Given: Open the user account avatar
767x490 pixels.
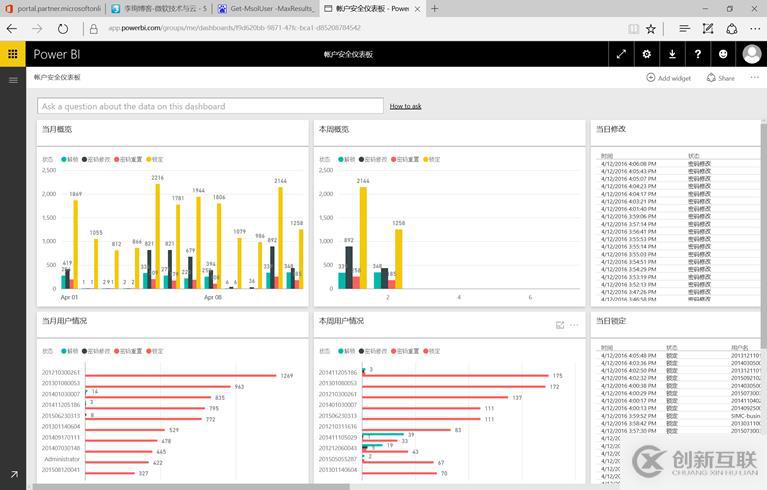Looking at the screenshot, I should coord(752,54).
